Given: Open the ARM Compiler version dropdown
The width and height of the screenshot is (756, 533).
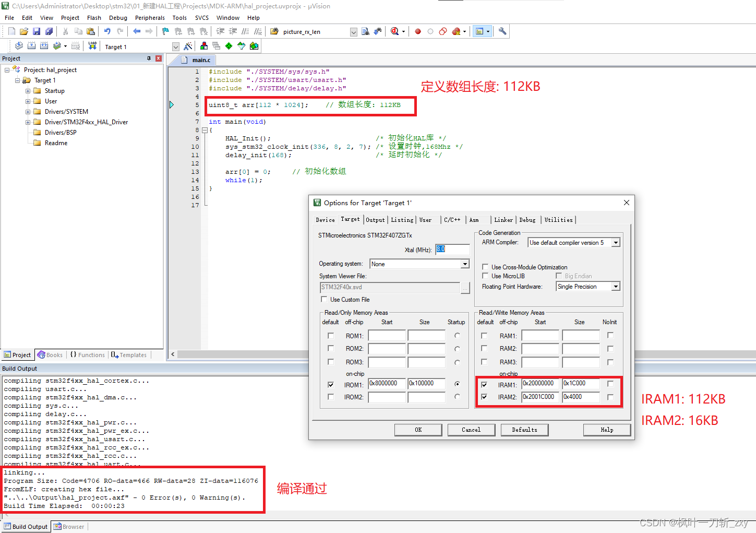Looking at the screenshot, I should tap(615, 242).
